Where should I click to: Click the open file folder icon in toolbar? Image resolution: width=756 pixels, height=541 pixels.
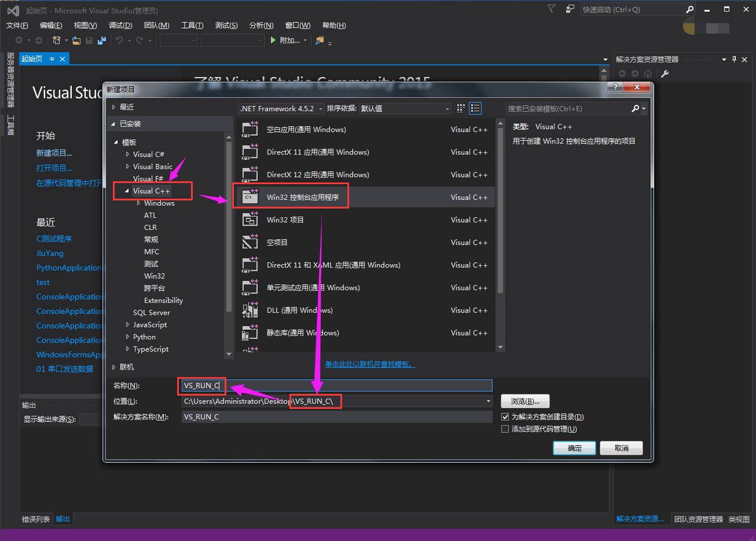pyautogui.click(x=76, y=40)
